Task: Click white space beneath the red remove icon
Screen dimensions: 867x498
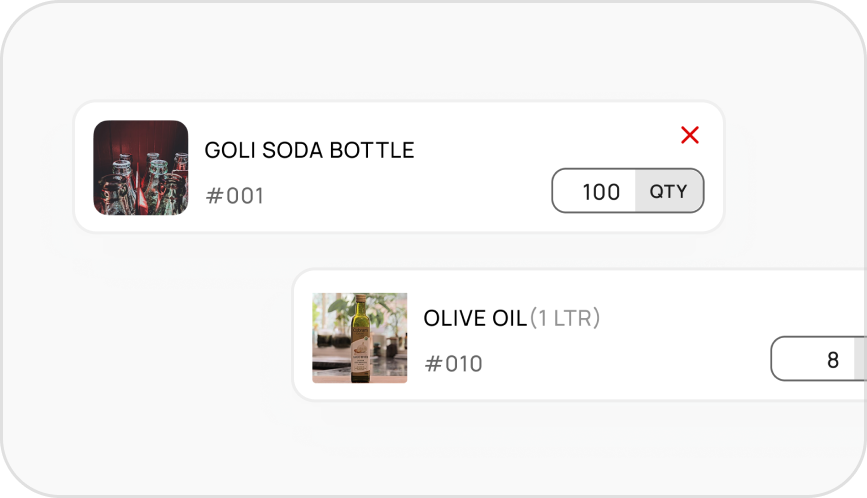Action: click(x=690, y=158)
